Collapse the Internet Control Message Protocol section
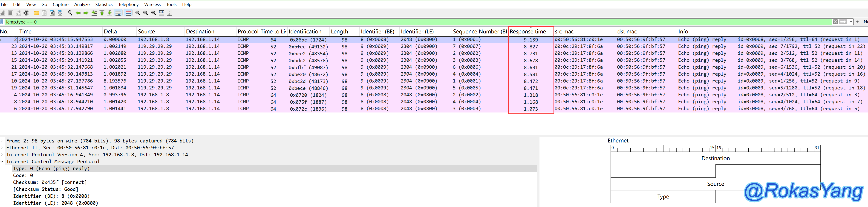Image resolution: width=868 pixels, height=207 pixels. click(2, 162)
